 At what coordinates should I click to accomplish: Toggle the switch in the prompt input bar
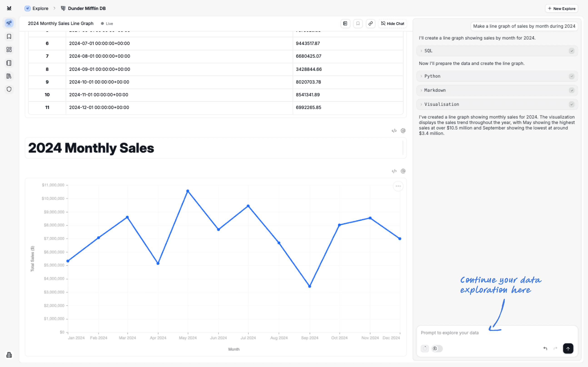coord(436,349)
